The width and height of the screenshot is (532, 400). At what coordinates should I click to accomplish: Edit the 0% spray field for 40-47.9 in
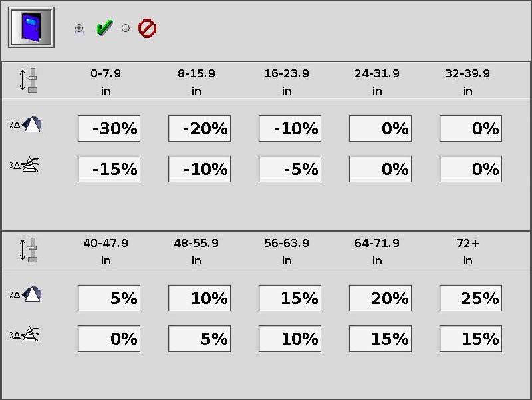tap(109, 339)
